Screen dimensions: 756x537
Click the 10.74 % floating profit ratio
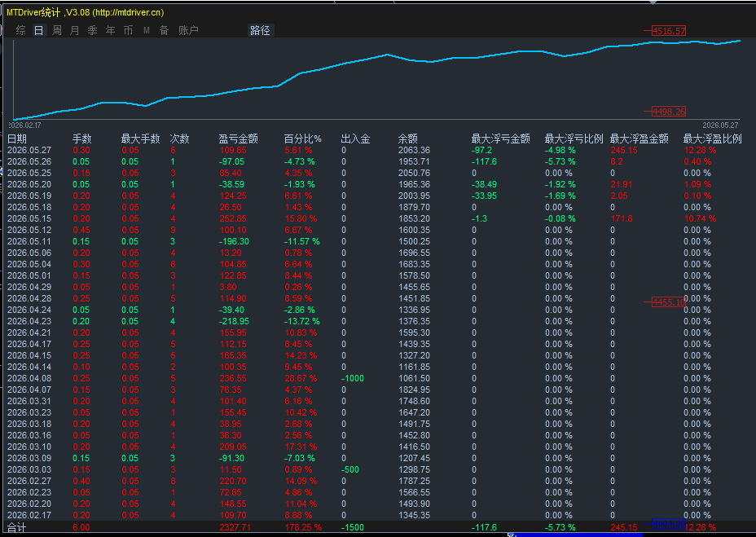[x=700, y=218]
